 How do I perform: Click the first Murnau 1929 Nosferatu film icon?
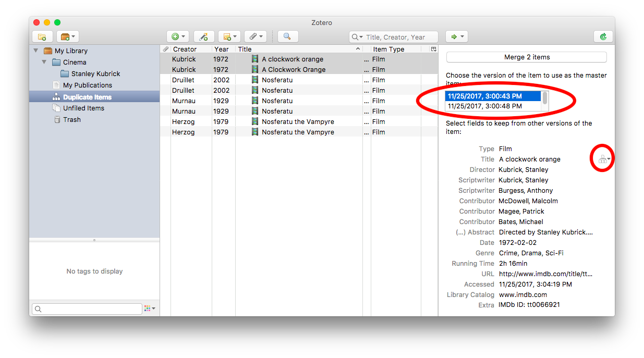255,101
